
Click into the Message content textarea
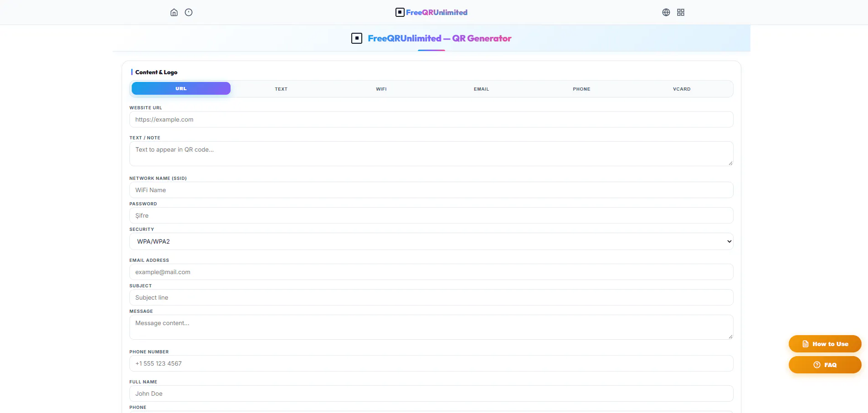click(x=431, y=327)
